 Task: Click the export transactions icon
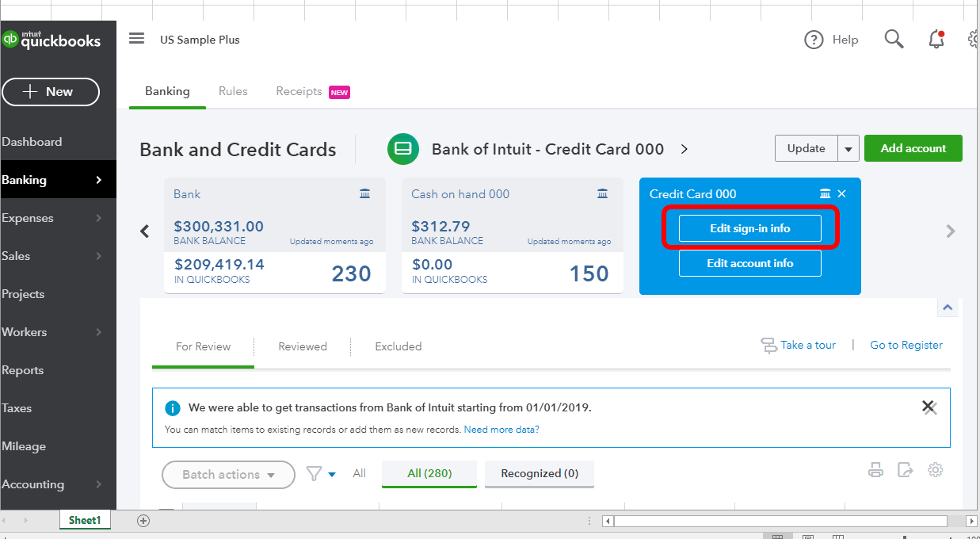coord(906,469)
